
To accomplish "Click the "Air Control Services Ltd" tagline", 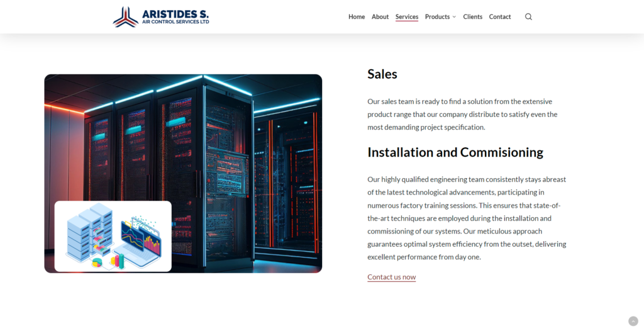I will click(x=175, y=23).
